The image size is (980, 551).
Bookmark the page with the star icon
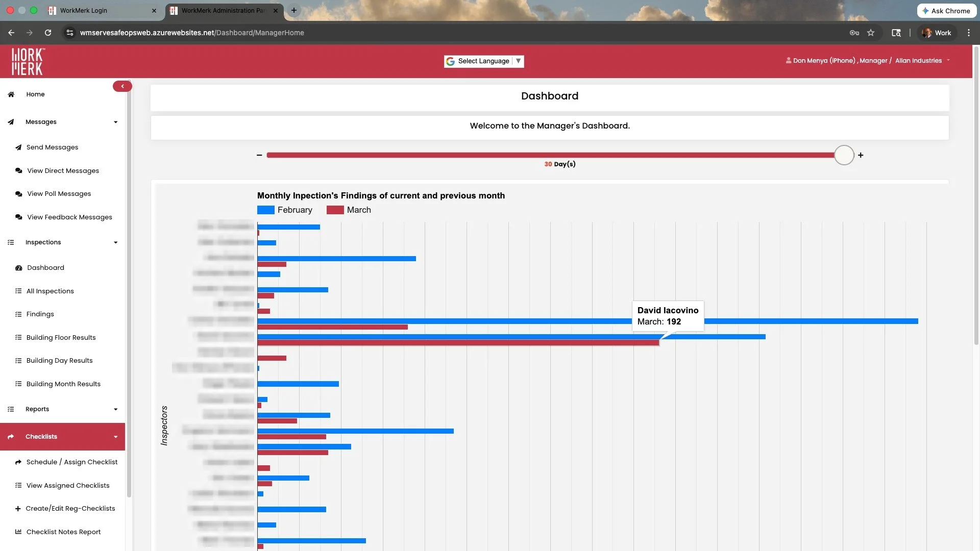[871, 33]
